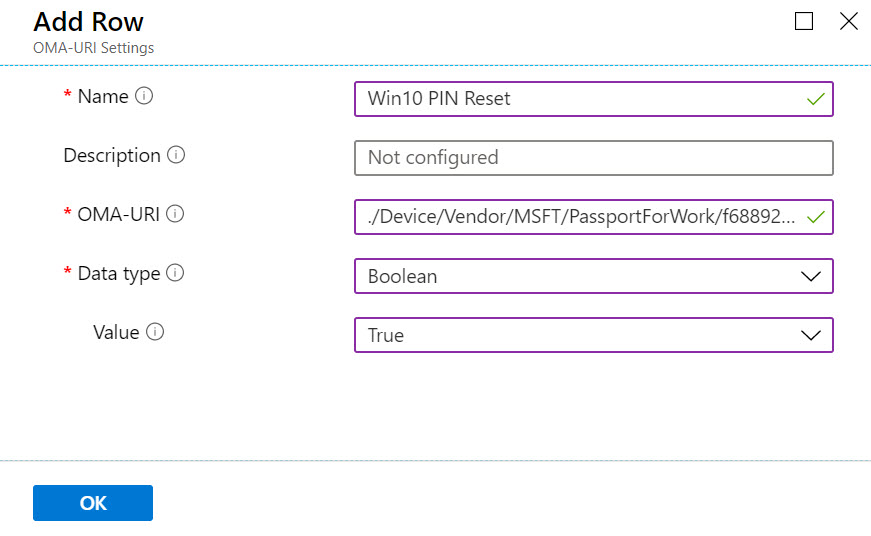Maximize the Add Row pane

click(804, 22)
